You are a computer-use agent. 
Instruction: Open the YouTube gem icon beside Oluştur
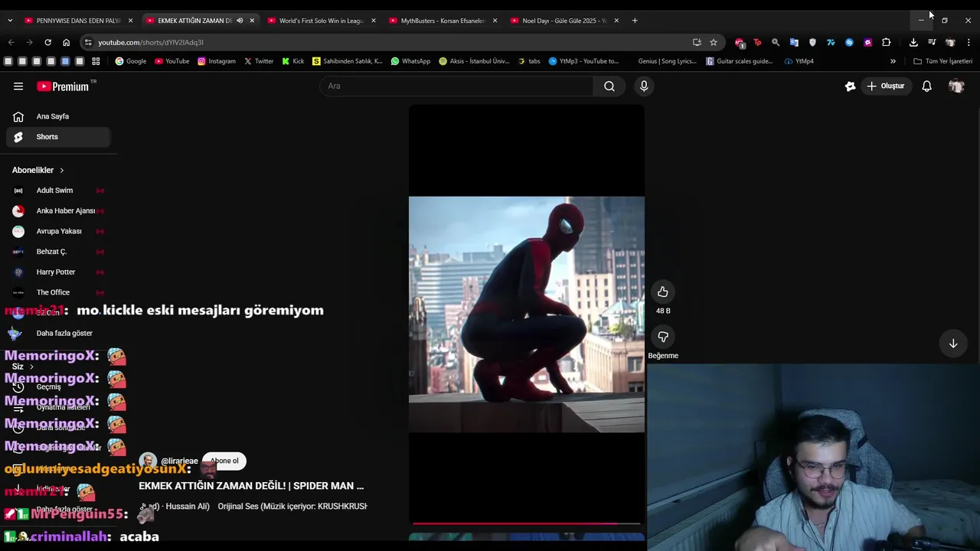coord(850,86)
